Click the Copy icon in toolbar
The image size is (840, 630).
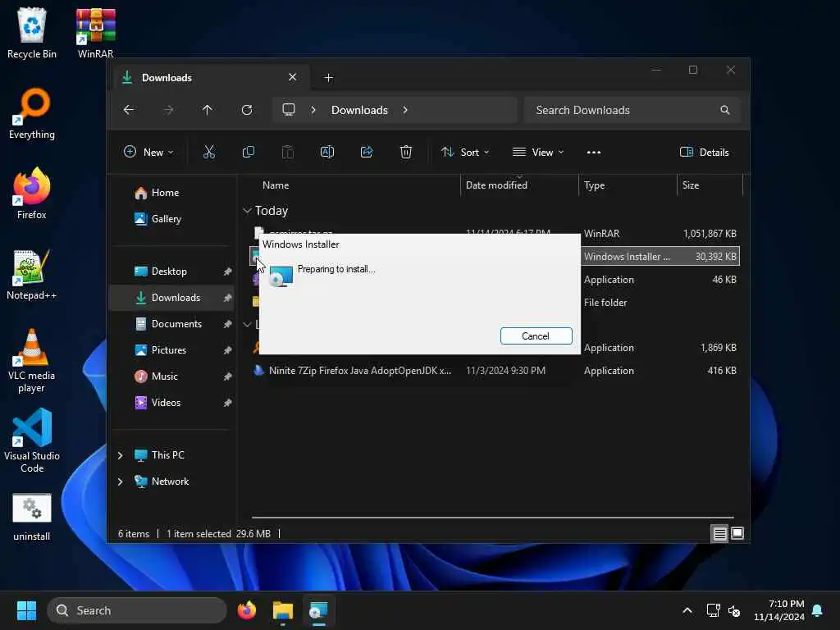pyautogui.click(x=249, y=152)
